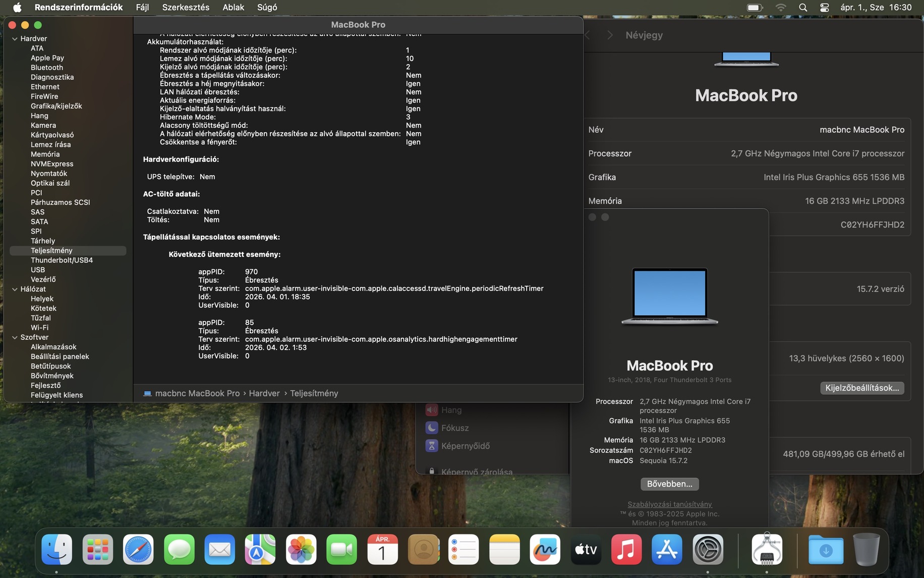
Task: Open the Trash in the Dock
Action: (x=866, y=549)
